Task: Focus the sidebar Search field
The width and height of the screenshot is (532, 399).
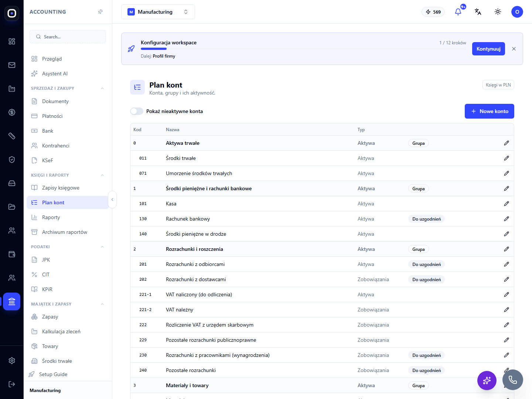Action: 68,37
